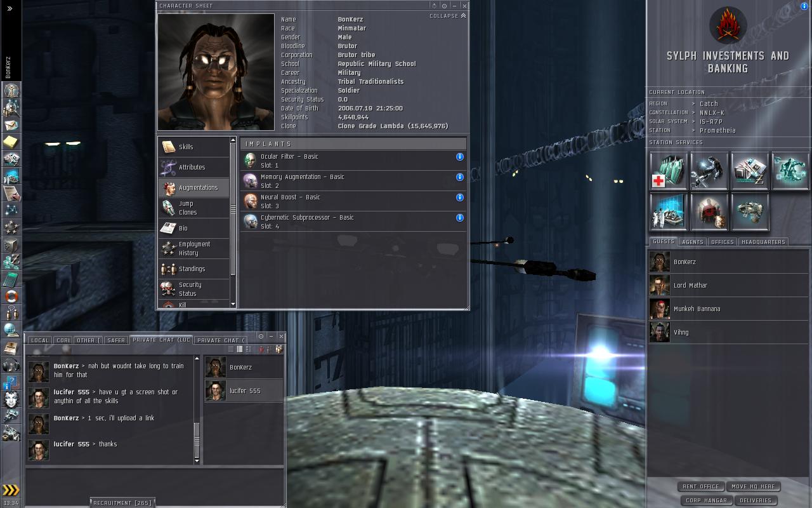The height and width of the screenshot is (508, 812).
Task: Click character sheet menu scroll-up arrow
Action: click(233, 140)
